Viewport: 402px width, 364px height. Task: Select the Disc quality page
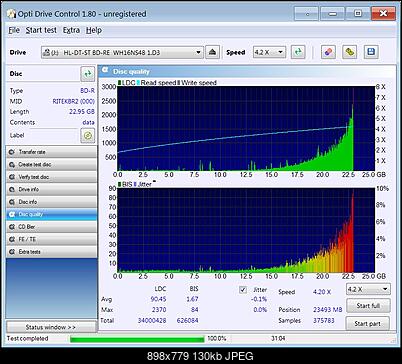click(x=51, y=214)
